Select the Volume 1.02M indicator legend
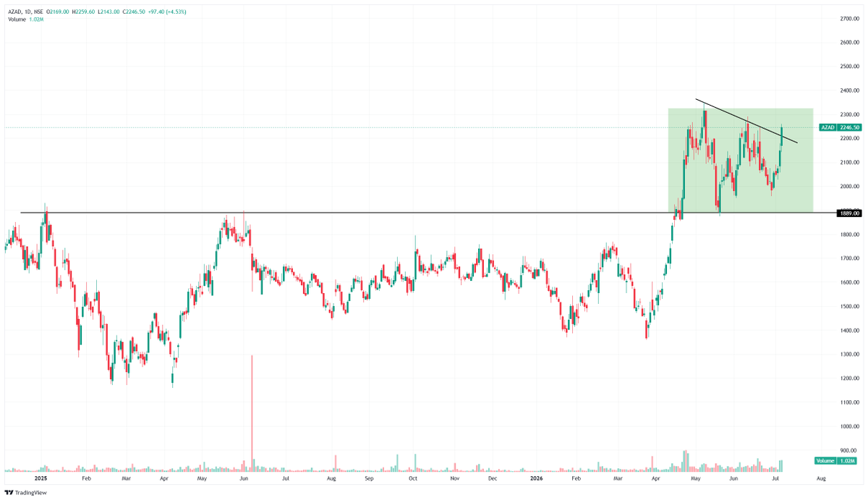The height and width of the screenshot is (500, 868). click(x=25, y=20)
